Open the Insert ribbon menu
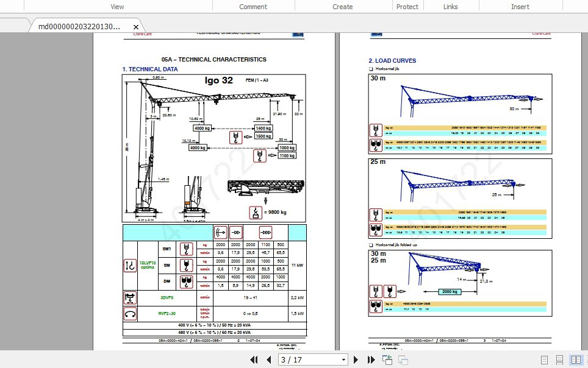 point(520,6)
